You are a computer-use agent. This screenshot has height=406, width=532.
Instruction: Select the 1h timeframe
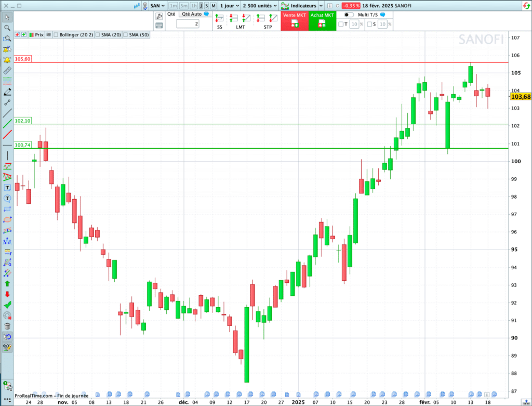click(x=194, y=6)
